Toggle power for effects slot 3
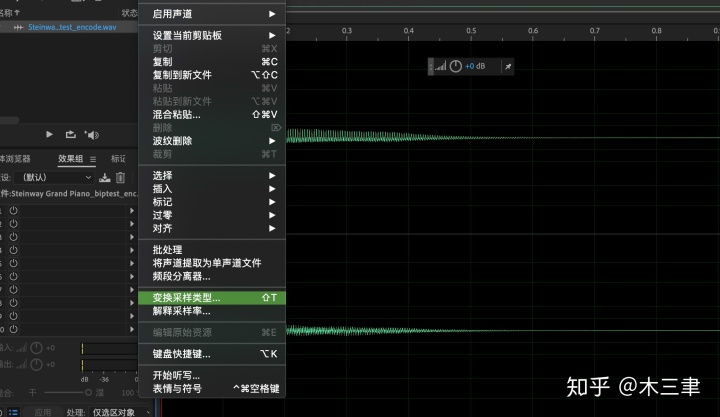The image size is (720, 417). pos(13,237)
